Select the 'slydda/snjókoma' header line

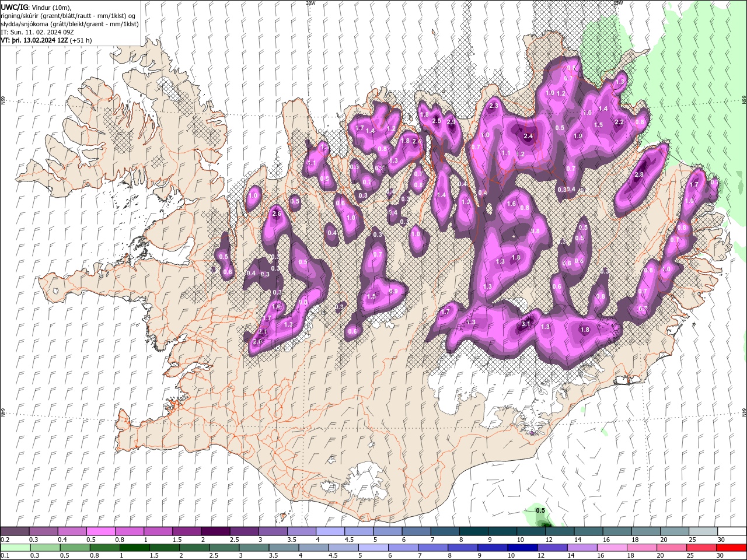(x=69, y=24)
